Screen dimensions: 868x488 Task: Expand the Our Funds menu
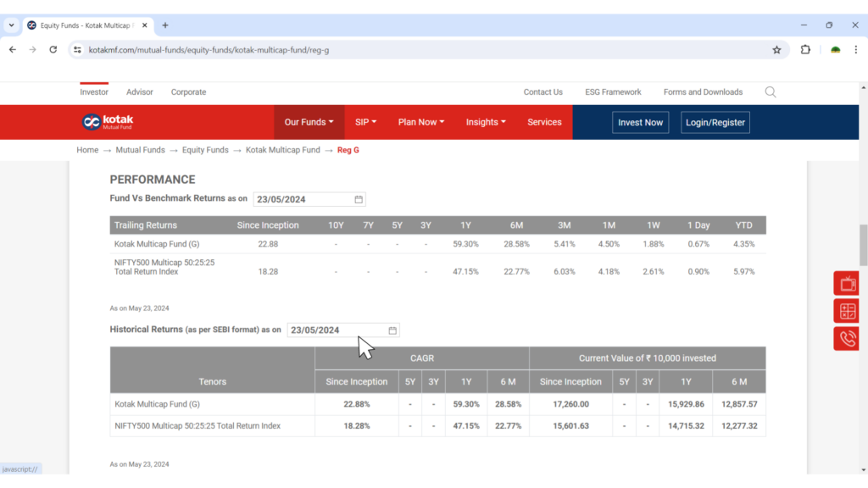coord(309,122)
